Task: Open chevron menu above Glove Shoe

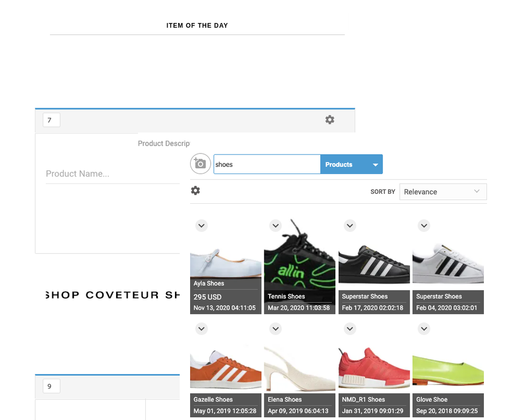Action: 424,329
